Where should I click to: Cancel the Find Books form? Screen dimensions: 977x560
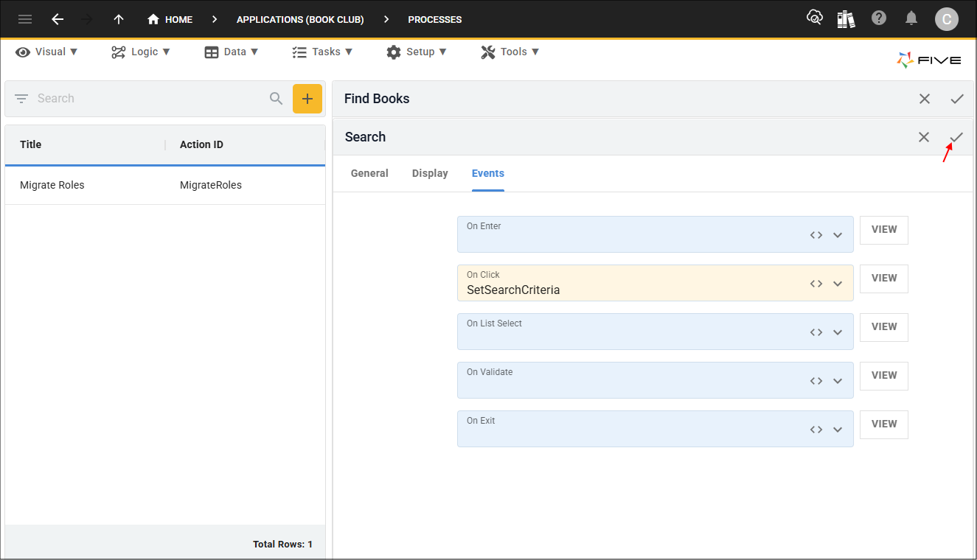pos(925,99)
